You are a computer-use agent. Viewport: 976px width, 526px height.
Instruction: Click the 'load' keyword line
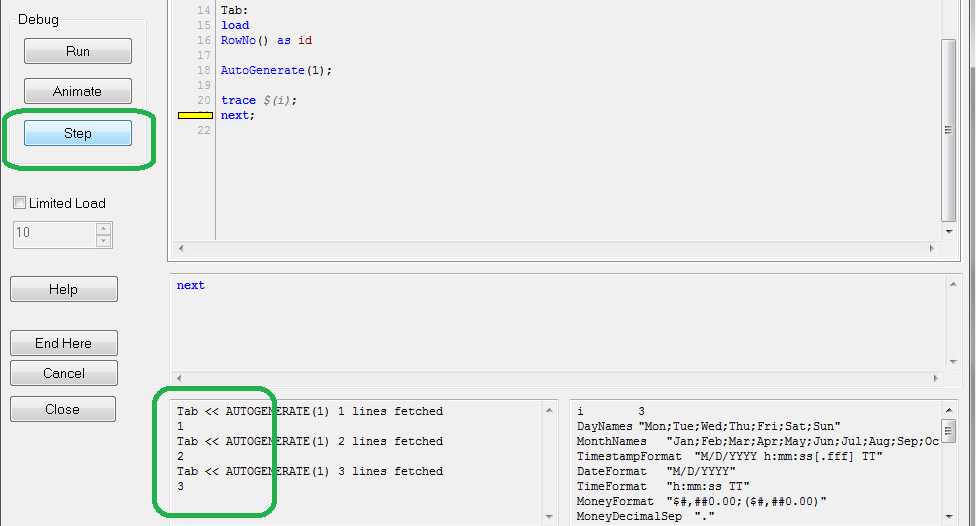pyautogui.click(x=235, y=26)
